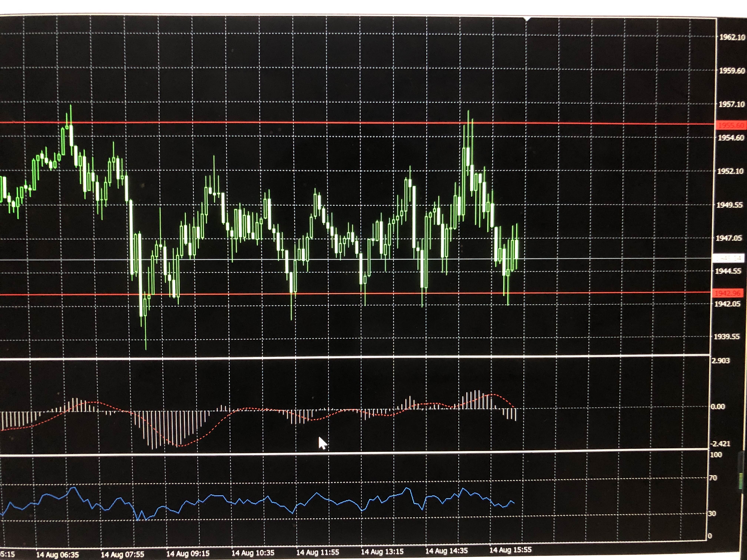Click the 1947.05 price scale value
This screenshot has height=560, width=747.
tap(729, 238)
